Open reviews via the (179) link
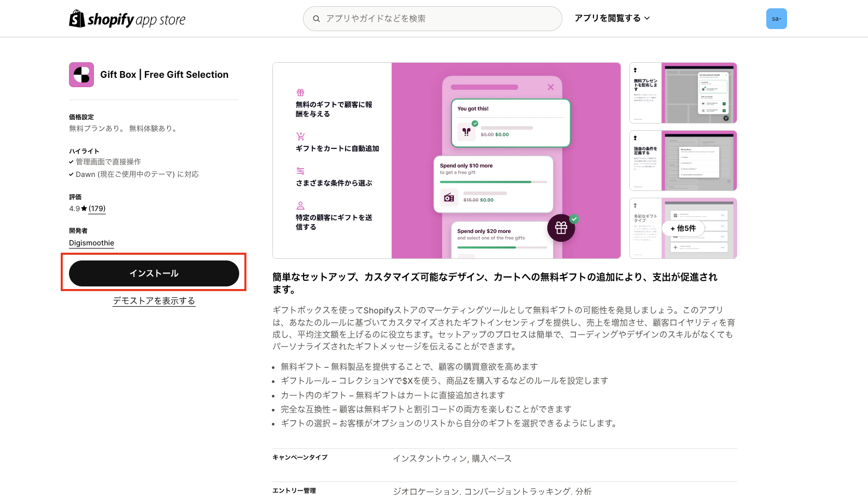Image resolution: width=868 pixels, height=495 pixels. tap(97, 208)
